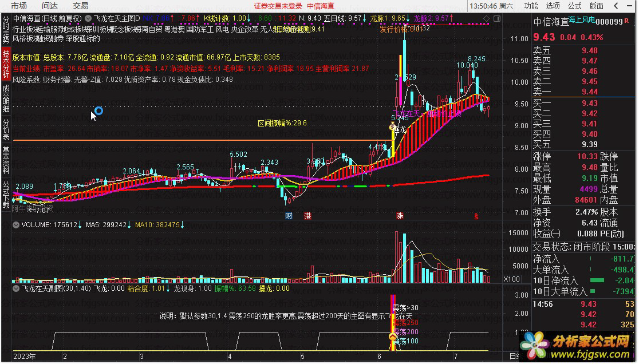This screenshot has width=639, height=364.
Task: Expand VOLUME indicator dropdown circle
Action: [16, 225]
